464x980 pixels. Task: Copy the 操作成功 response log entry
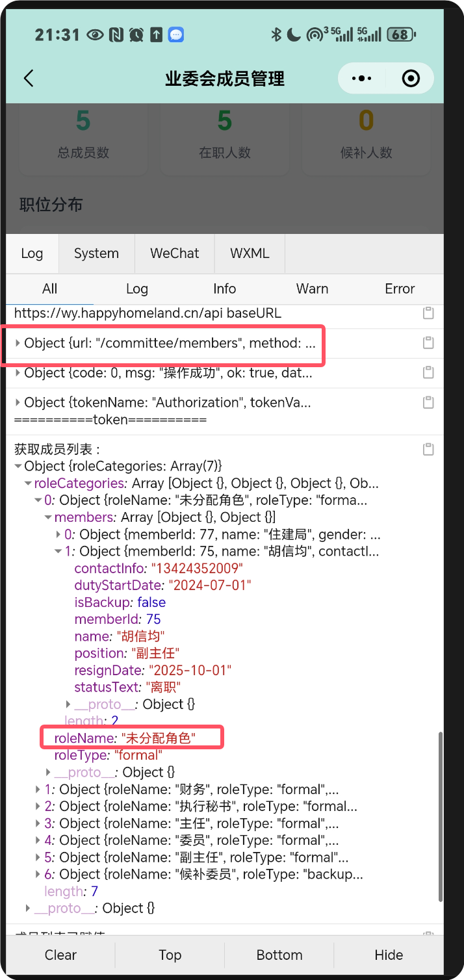(x=428, y=372)
